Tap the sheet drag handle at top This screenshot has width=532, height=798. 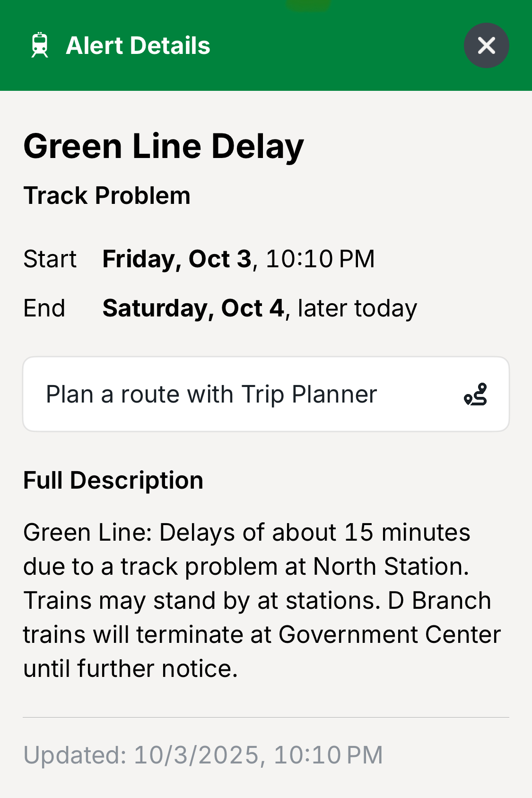pyautogui.click(x=308, y=5)
